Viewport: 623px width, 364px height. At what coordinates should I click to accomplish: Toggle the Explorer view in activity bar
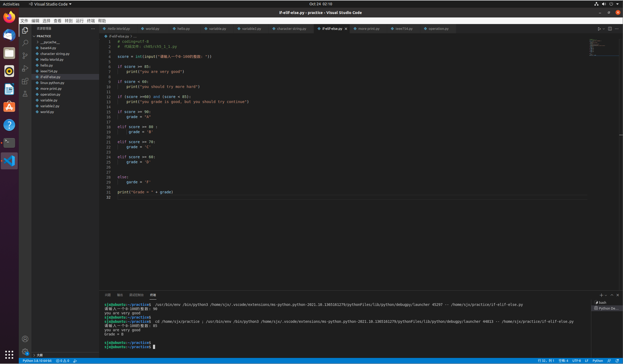pos(25,30)
